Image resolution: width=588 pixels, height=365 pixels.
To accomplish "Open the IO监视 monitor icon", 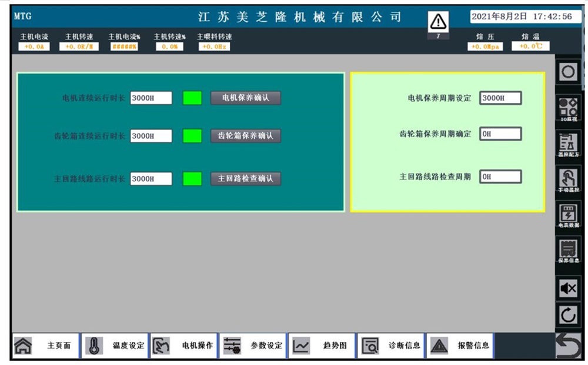I will 568,109.
